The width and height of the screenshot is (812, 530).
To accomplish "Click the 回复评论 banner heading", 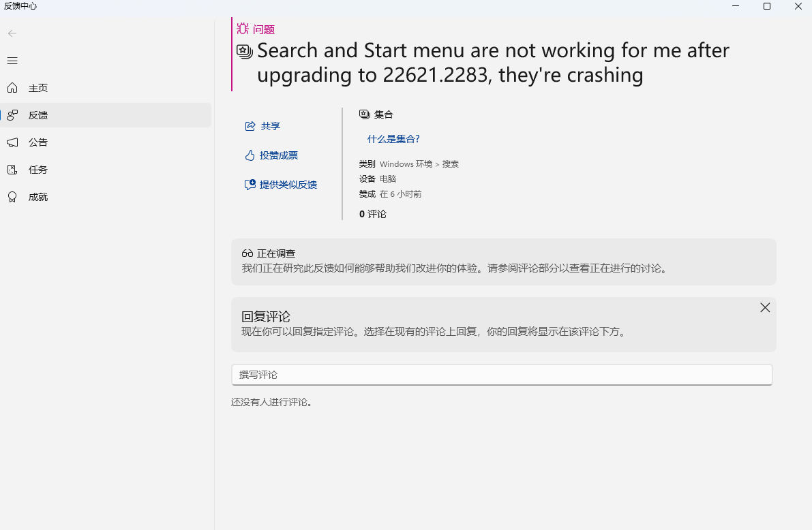I will (266, 316).
